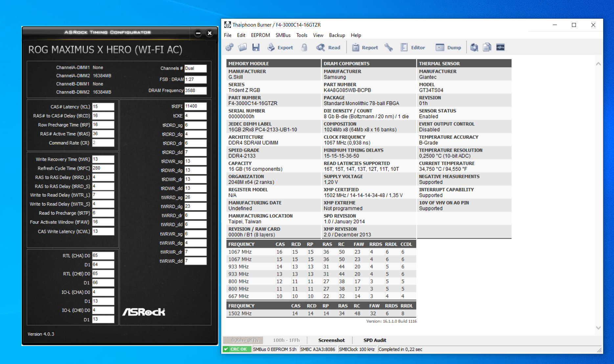Image resolution: width=614 pixels, height=364 pixels.
Task: Click the 'ROG MAXIMUS X HERO (WI-FI AC)' heading
Action: click(x=105, y=50)
